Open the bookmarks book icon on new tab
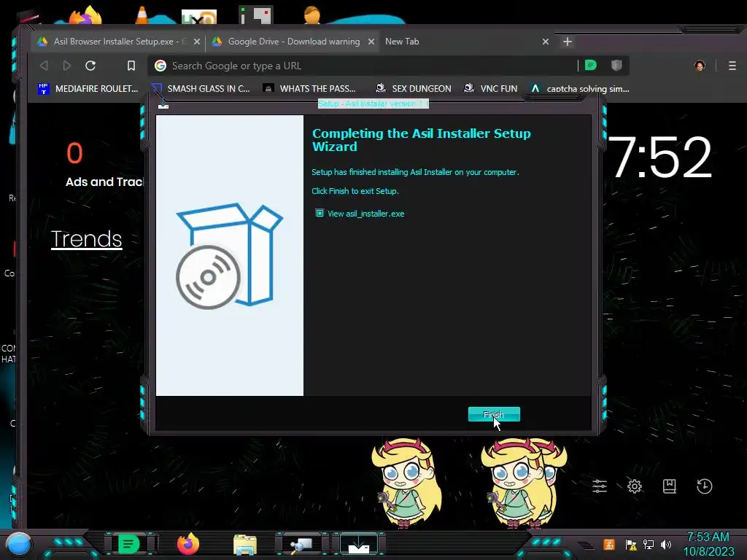 [670, 486]
